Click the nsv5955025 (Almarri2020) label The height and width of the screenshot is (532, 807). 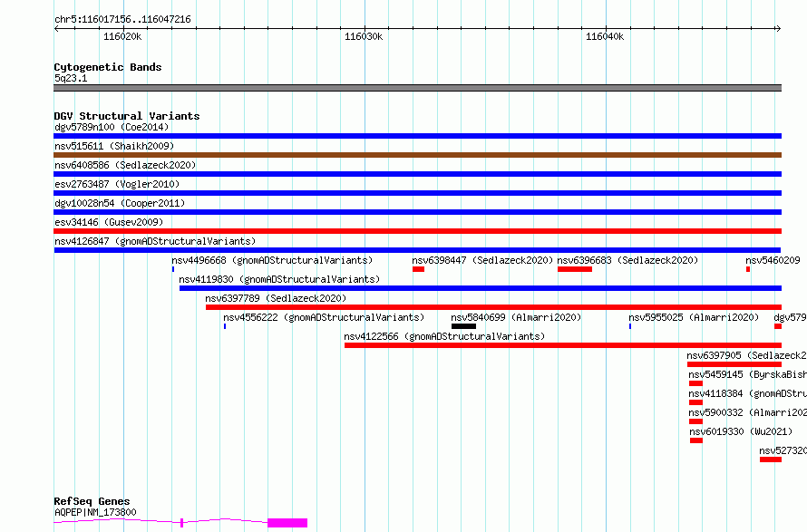(694, 317)
